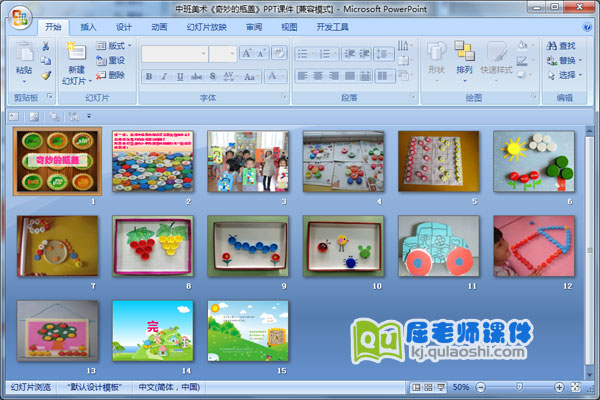Decrease font size with shrink font icon
Screen dimensions: 600x400
coord(261,54)
